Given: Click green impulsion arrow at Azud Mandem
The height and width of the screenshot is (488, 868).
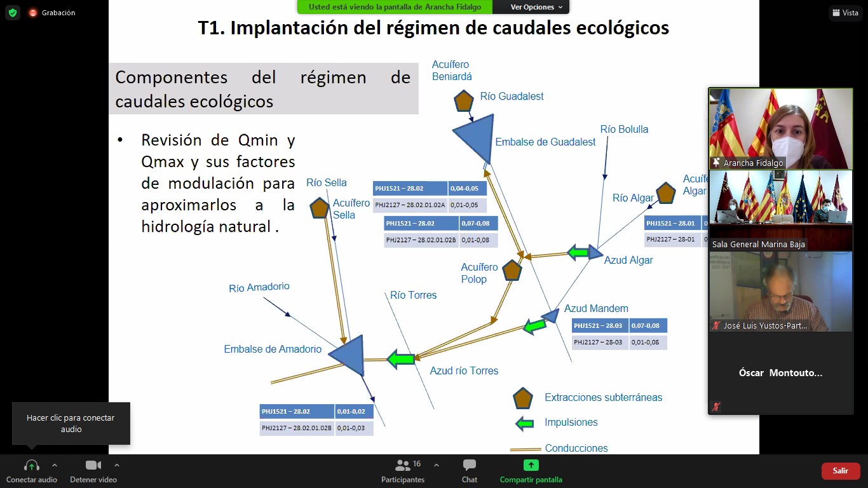Looking at the screenshot, I should pyautogui.click(x=534, y=327).
